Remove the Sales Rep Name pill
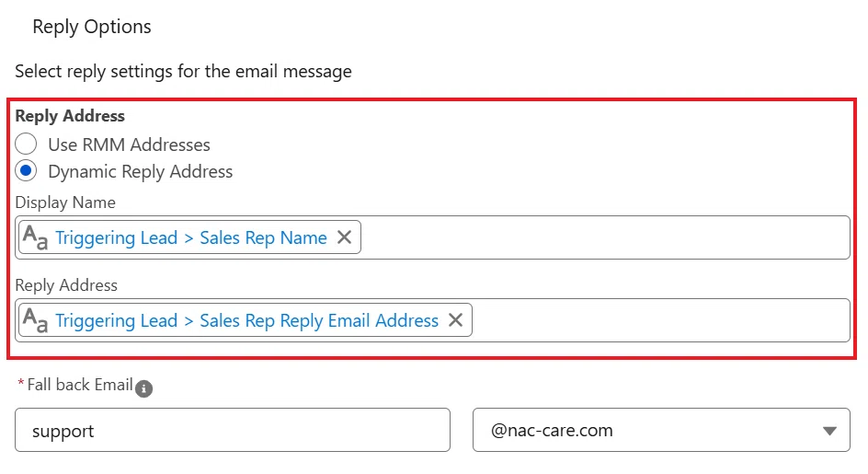Viewport: 868px width, 474px height. (344, 237)
